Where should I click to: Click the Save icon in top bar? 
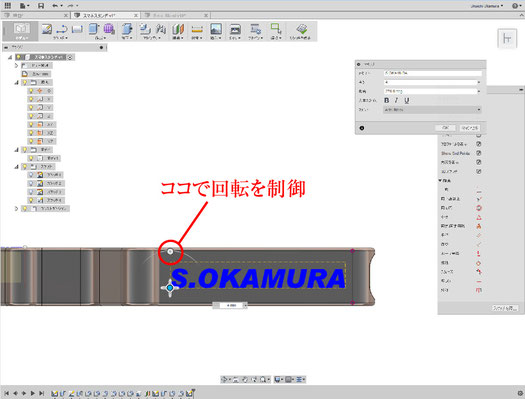tap(41, 6)
